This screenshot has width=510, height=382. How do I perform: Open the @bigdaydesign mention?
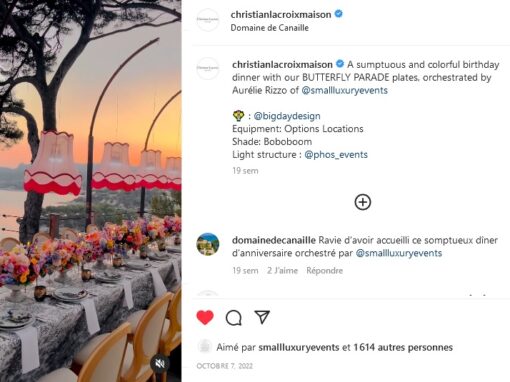287,116
